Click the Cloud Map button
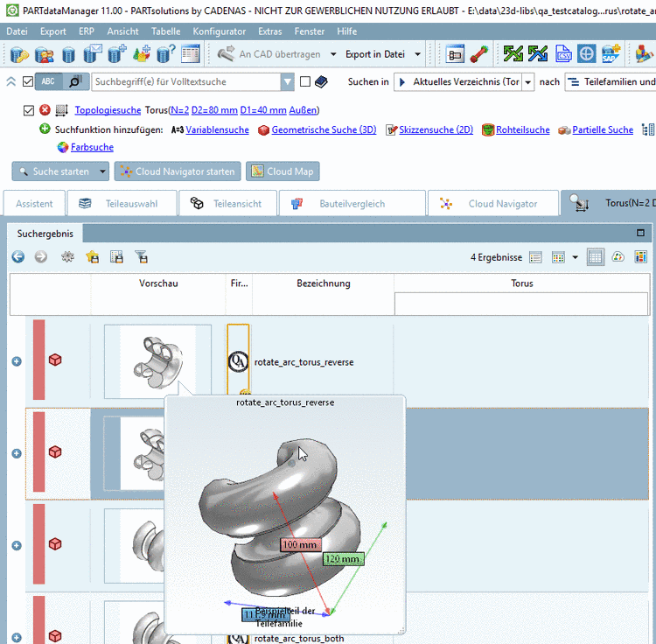 point(283,171)
